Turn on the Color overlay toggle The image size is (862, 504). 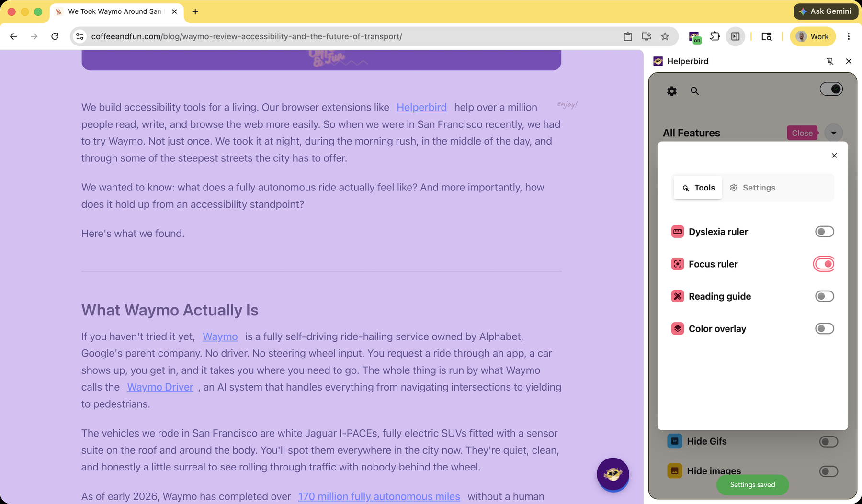pos(825,329)
